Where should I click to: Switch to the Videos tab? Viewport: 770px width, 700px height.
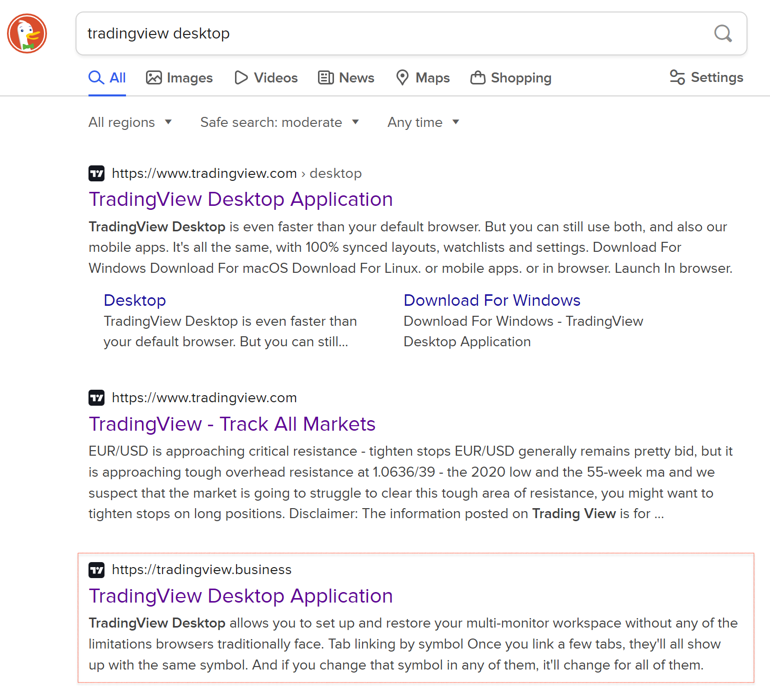point(266,78)
